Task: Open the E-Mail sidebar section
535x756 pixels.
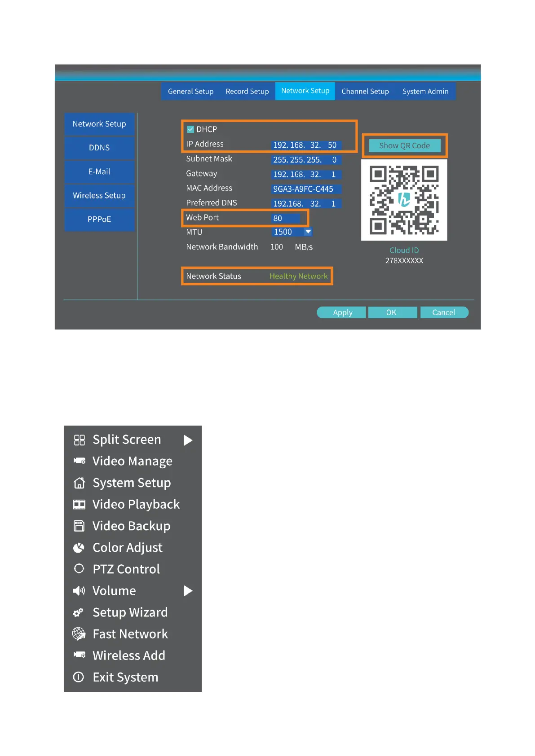Action: (x=99, y=171)
